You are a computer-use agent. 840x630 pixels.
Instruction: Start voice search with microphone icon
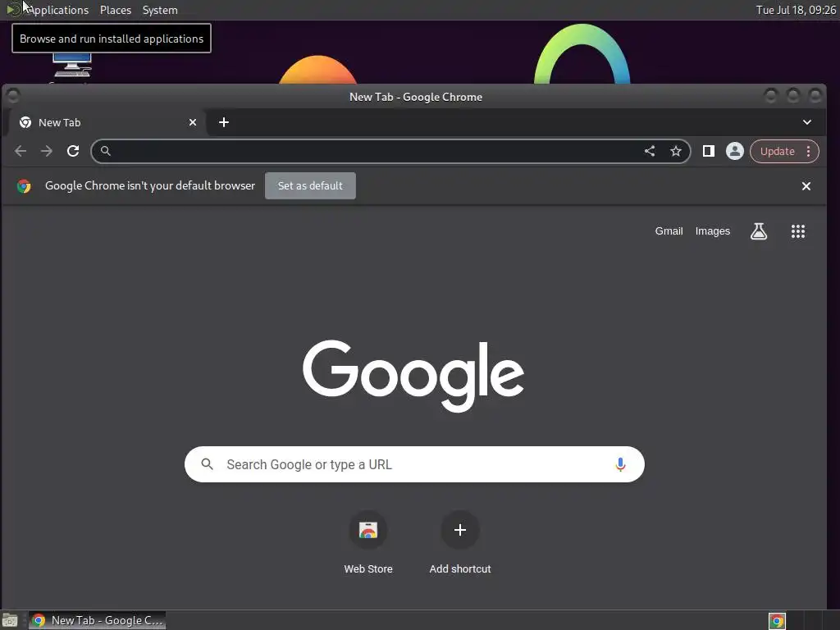point(620,464)
